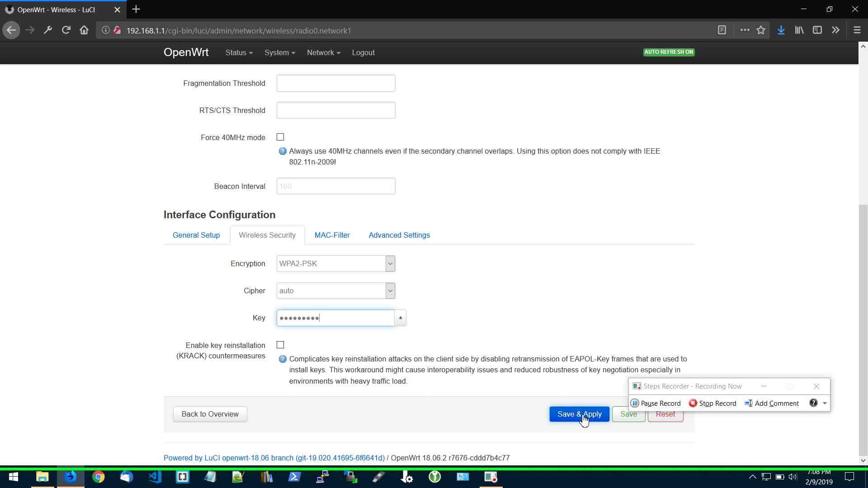Open Chrome from the taskbar
The width and height of the screenshot is (868, 488).
pyautogui.click(x=98, y=477)
